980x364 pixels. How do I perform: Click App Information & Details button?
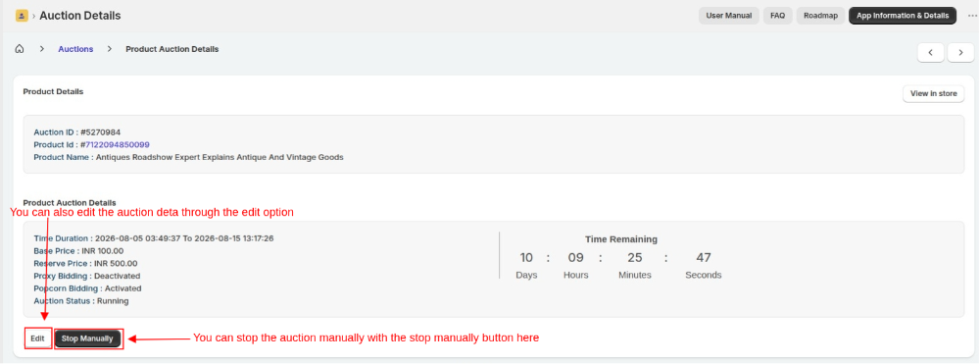pos(903,16)
